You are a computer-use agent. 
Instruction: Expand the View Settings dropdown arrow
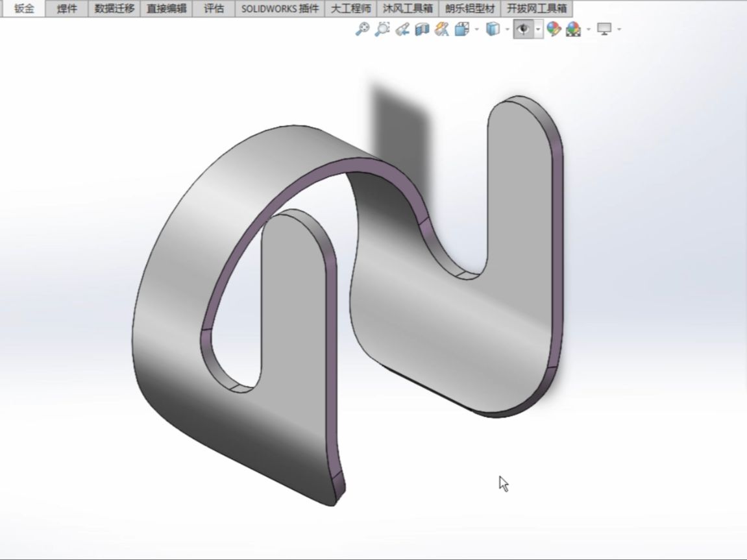[x=618, y=29]
